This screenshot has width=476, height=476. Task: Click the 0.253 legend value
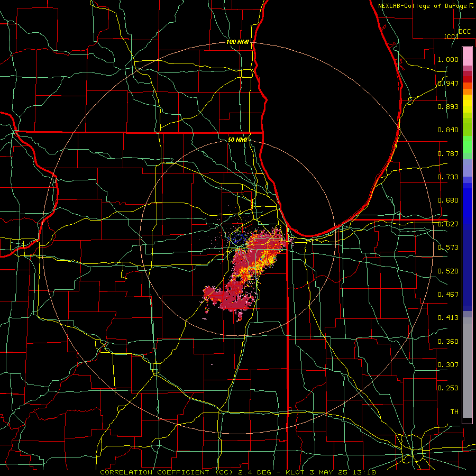point(448,388)
